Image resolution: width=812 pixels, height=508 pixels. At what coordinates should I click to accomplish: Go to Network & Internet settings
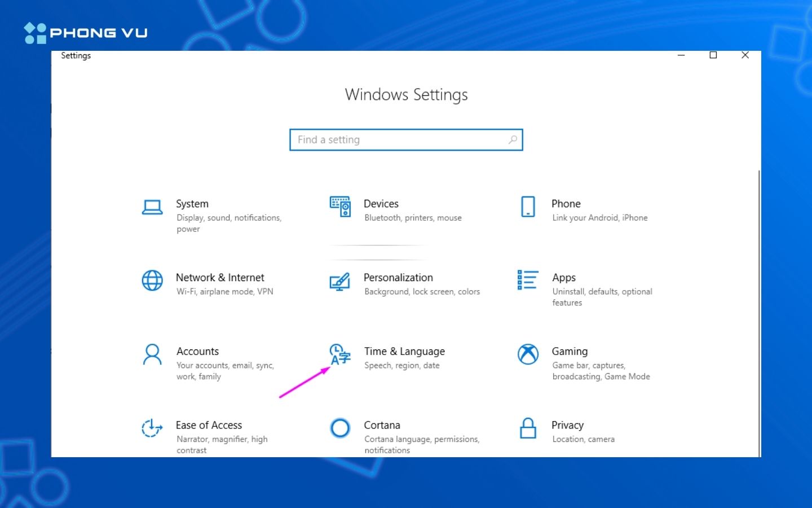220,278
